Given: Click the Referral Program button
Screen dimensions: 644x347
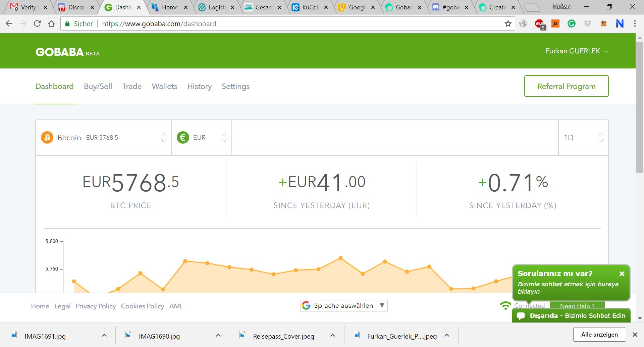Looking at the screenshot, I should coord(567,86).
